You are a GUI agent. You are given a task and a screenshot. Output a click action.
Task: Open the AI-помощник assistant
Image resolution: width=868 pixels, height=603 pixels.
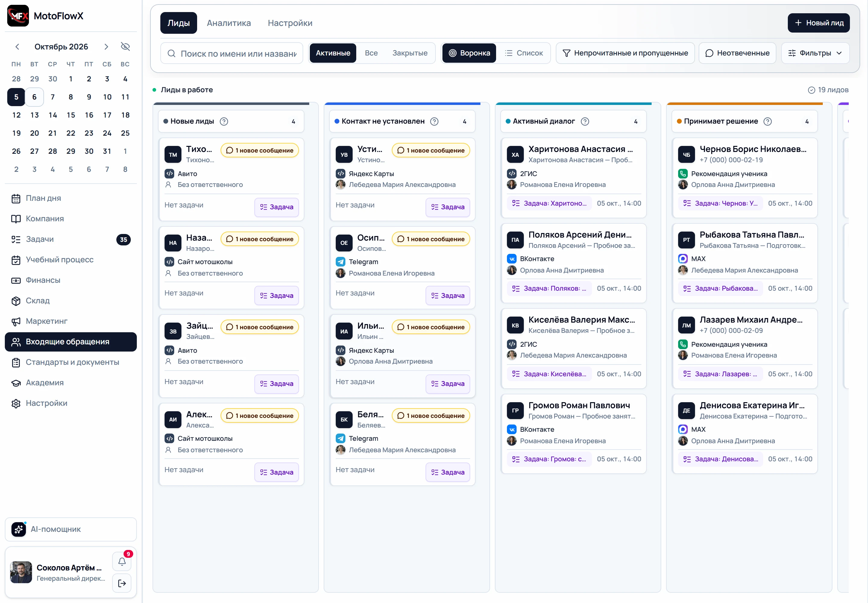71,529
